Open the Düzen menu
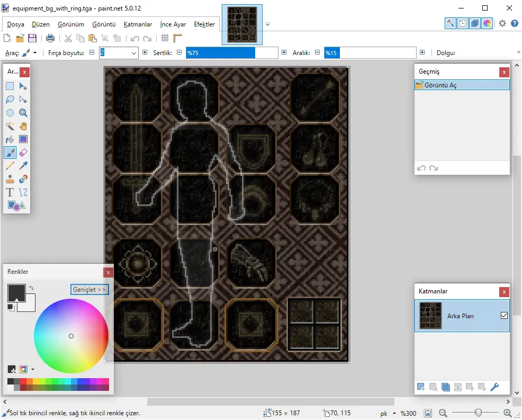This screenshot has height=420, width=522. (41, 24)
